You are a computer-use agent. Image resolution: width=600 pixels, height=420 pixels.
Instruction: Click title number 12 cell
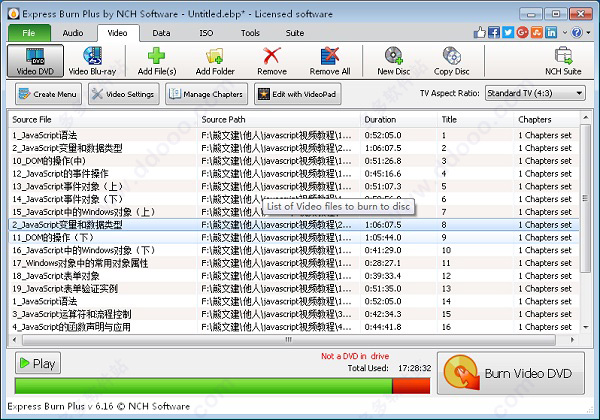(446, 276)
